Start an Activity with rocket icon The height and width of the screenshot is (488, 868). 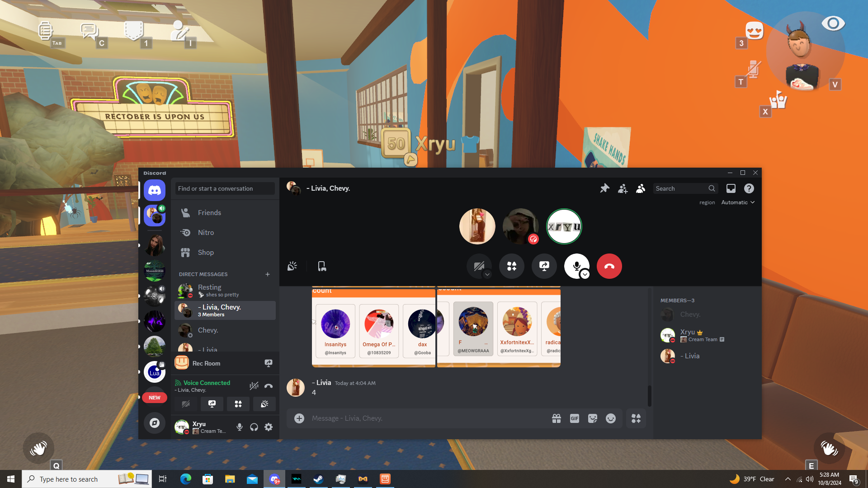pos(511,266)
